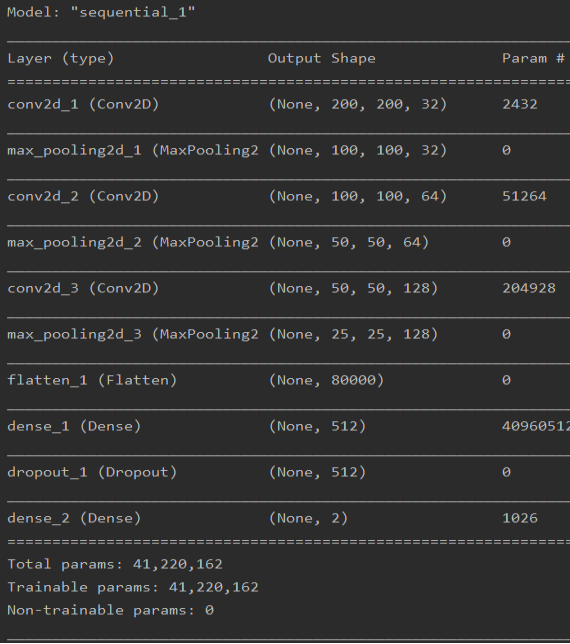Screen dimensions: 570x644
Task: Click the Model "sequential_1" title text
Action: (101, 12)
